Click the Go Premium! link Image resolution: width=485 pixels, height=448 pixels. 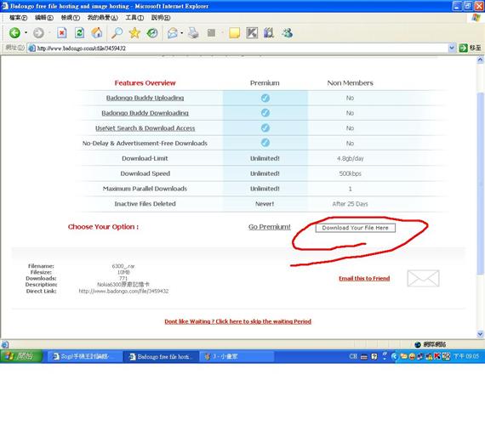click(270, 227)
